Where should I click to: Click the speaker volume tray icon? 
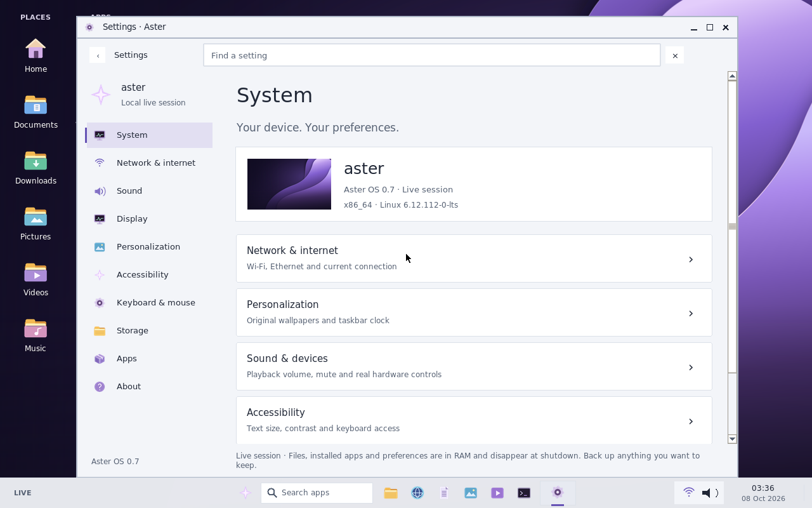710,493
